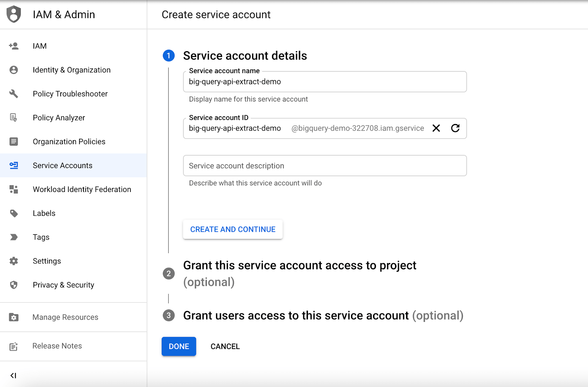Cancel service account creation
The image size is (588, 387).
pos(225,347)
